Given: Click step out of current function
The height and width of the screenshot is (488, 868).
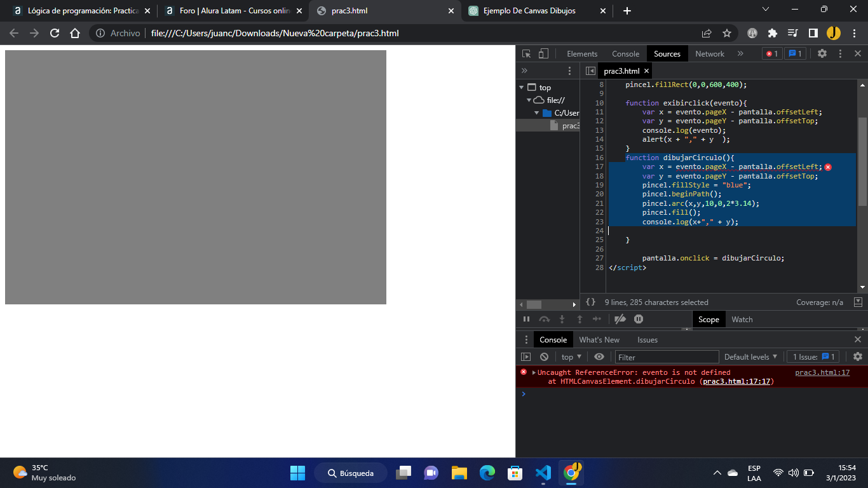Looking at the screenshot, I should coord(580,319).
